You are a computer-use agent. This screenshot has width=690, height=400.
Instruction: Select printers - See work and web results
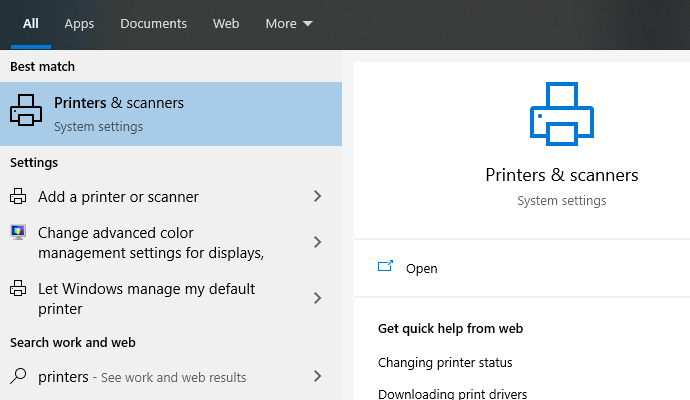click(x=142, y=377)
